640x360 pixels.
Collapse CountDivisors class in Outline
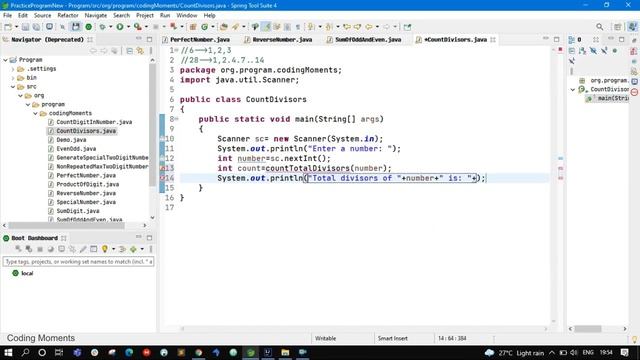click(x=573, y=89)
